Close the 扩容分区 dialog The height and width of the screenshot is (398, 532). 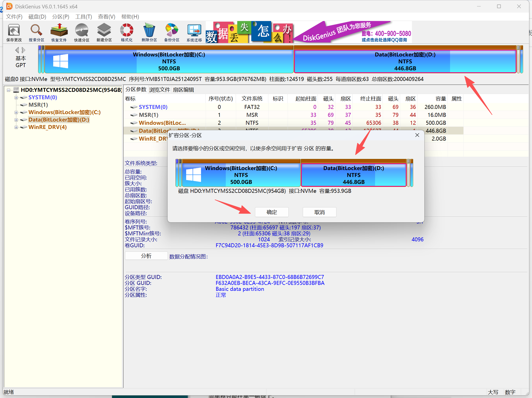point(417,135)
